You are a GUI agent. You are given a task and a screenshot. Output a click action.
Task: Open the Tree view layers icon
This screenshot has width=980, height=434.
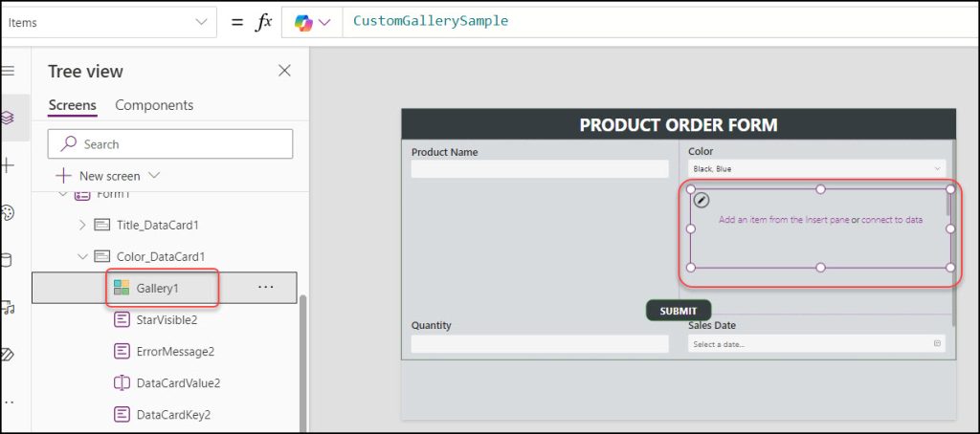point(8,118)
